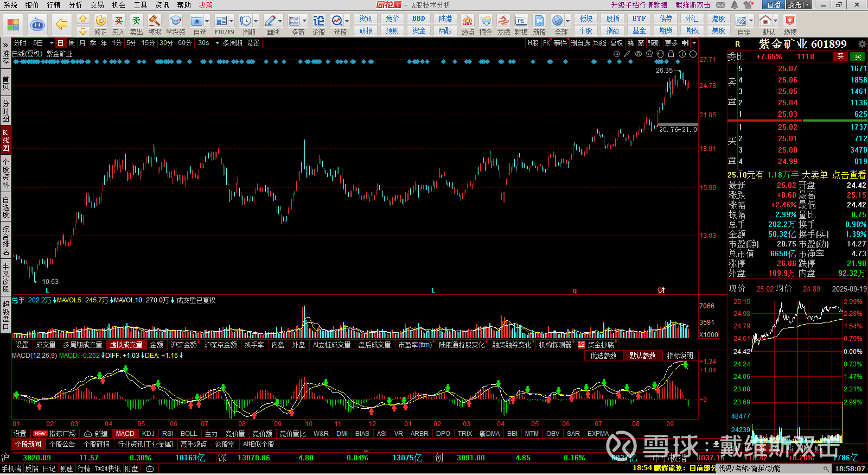Toggle chart visibility eye icon
Screen dimensions: 868x475
[x=639, y=54]
